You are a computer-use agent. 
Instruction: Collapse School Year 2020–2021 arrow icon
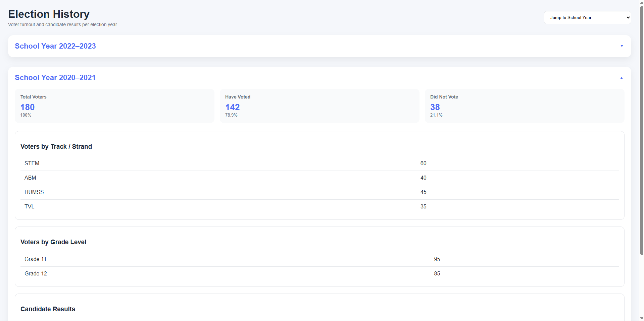[x=621, y=78]
